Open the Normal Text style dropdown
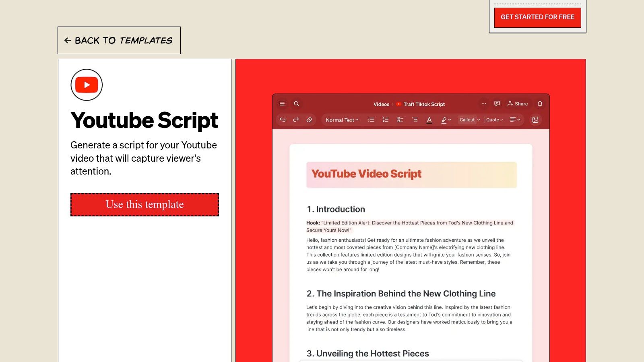This screenshot has height=362, width=644. tap(342, 120)
